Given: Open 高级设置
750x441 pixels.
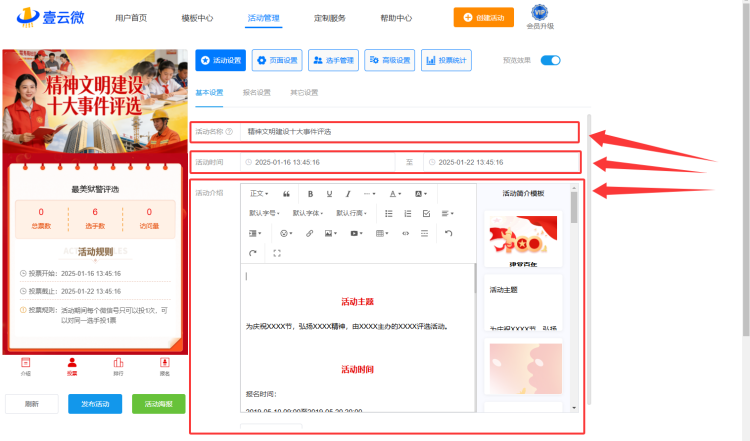Looking at the screenshot, I should (x=390, y=60).
